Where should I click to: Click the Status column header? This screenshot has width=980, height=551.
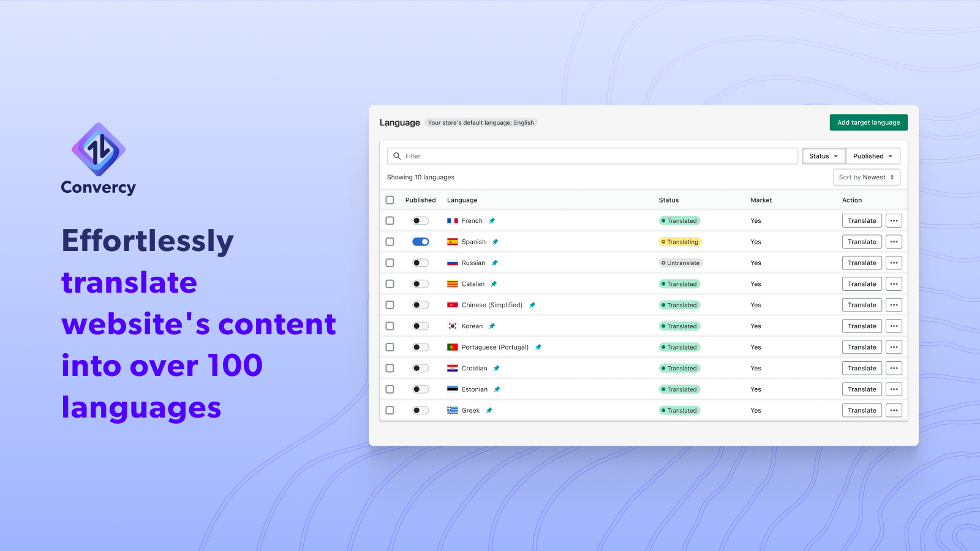tap(669, 200)
